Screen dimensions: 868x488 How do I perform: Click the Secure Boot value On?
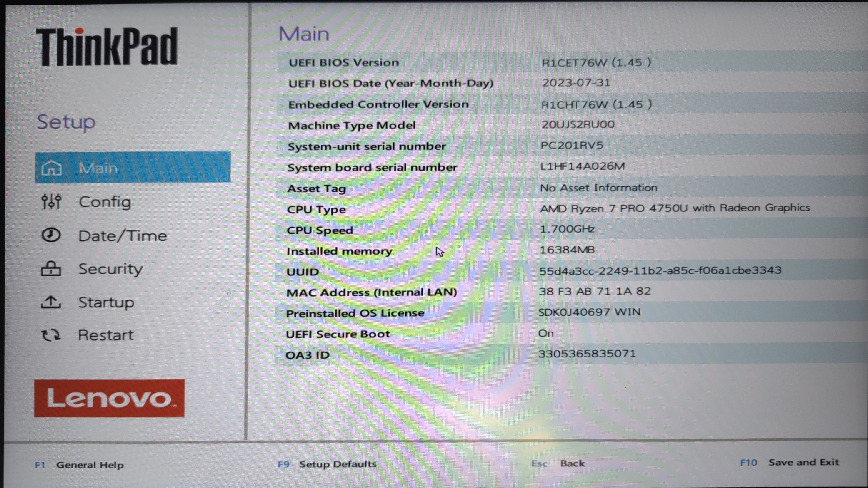coord(546,334)
